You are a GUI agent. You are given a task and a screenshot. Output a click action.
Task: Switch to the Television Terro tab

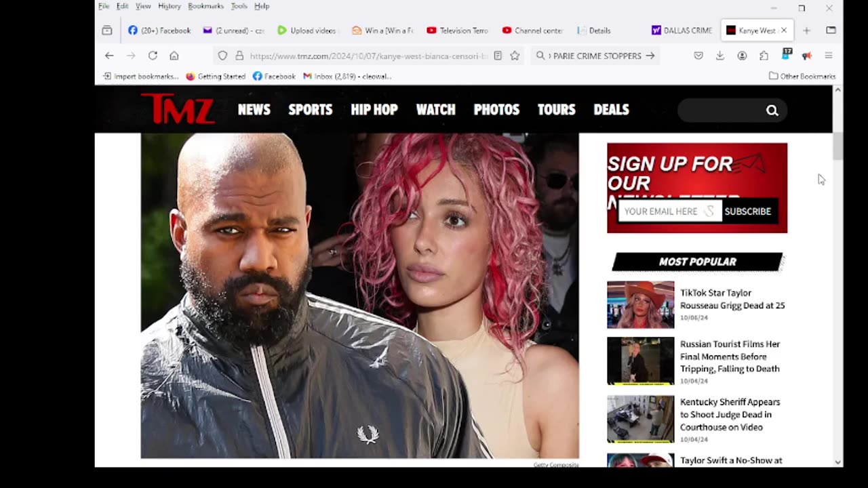(x=458, y=30)
